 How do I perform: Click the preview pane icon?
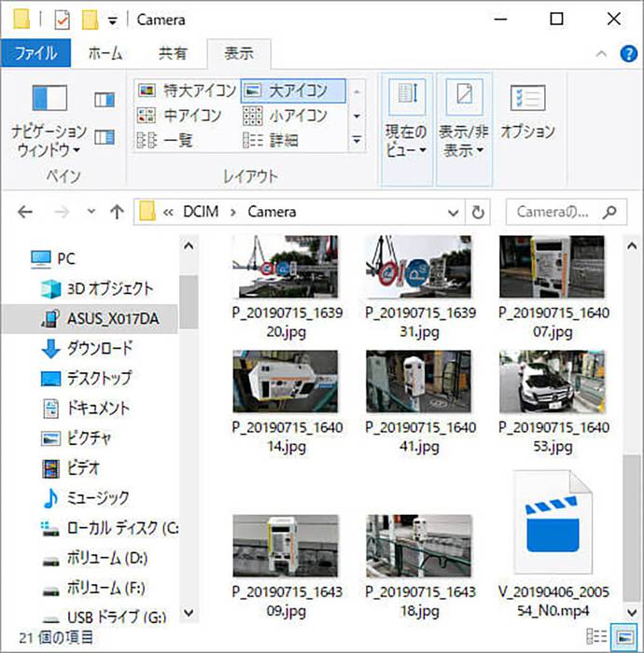105,100
